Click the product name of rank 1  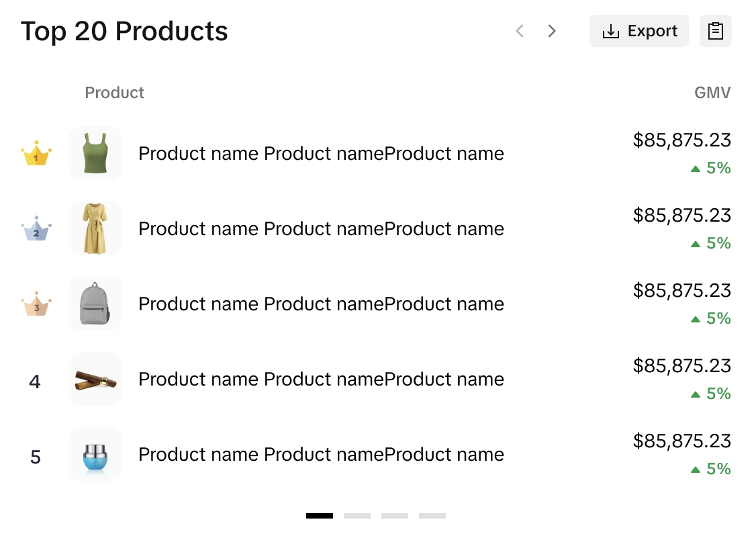(321, 154)
